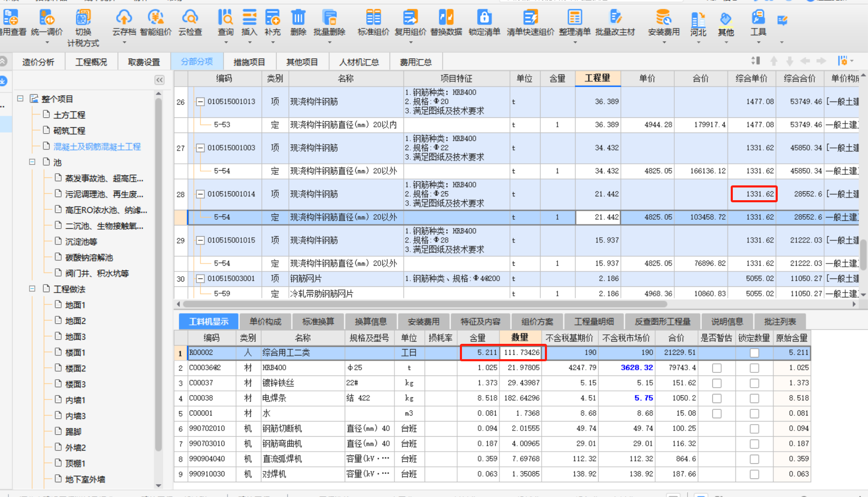Viewport: 868px width, 497px height.
Task: Select 沉淀池等 in the tree
Action: (81, 241)
